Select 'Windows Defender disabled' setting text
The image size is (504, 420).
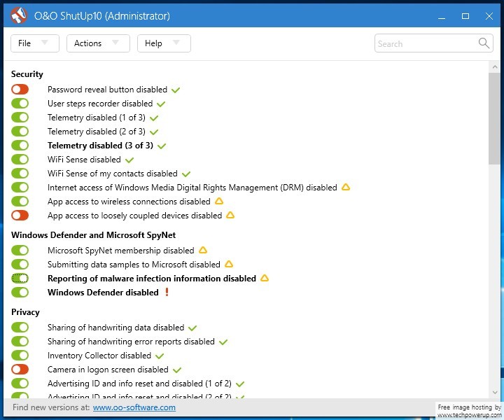click(x=103, y=293)
